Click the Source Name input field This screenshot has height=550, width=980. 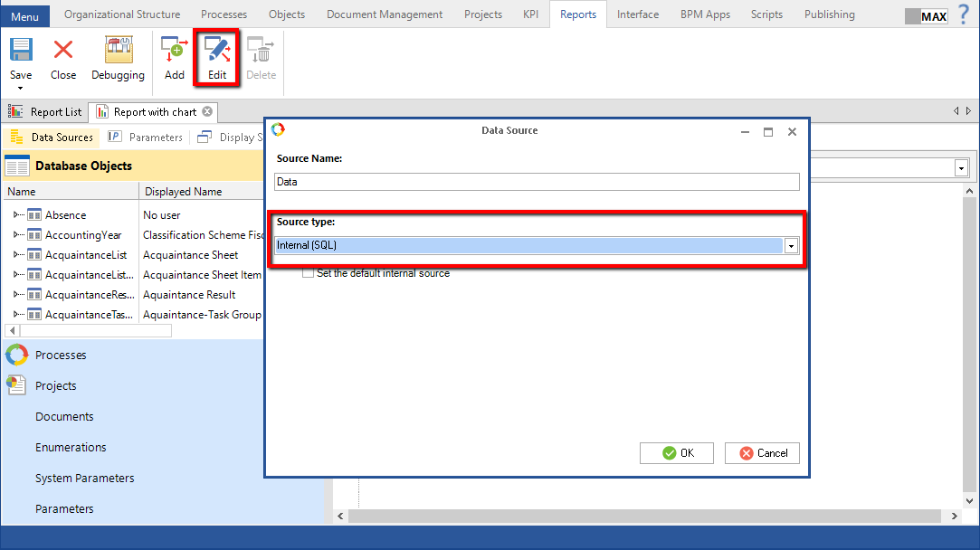(x=537, y=182)
